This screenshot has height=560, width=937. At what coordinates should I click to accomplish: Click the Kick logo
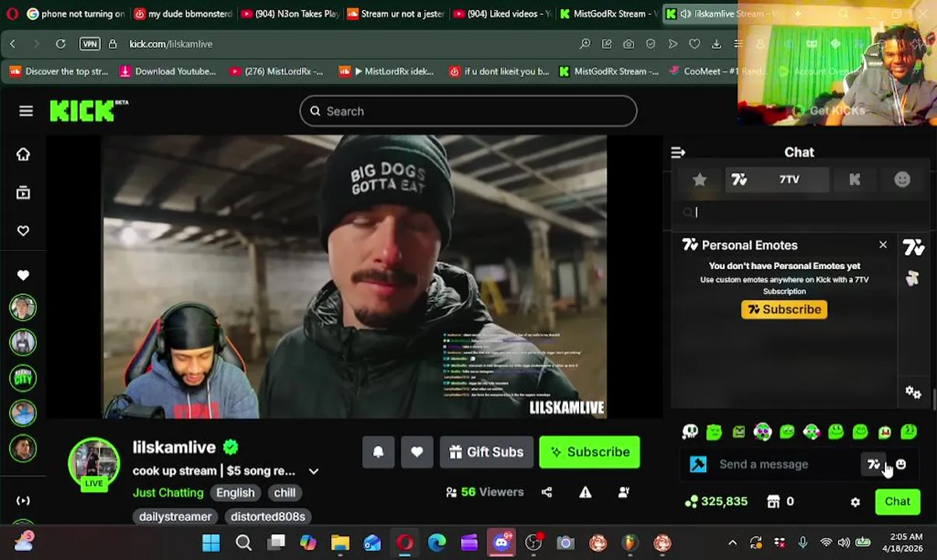click(x=89, y=110)
